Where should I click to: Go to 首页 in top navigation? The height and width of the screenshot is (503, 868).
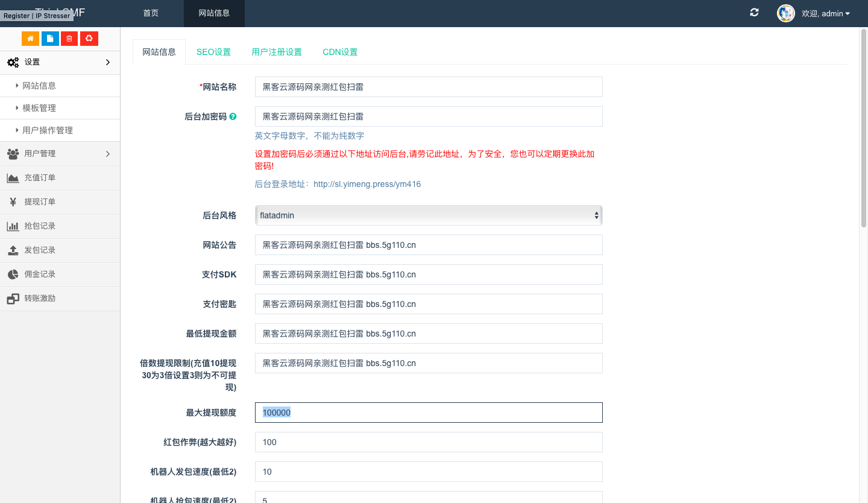151,13
